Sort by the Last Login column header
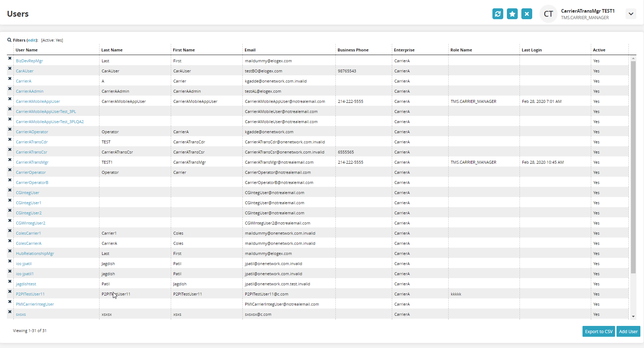 pos(531,50)
